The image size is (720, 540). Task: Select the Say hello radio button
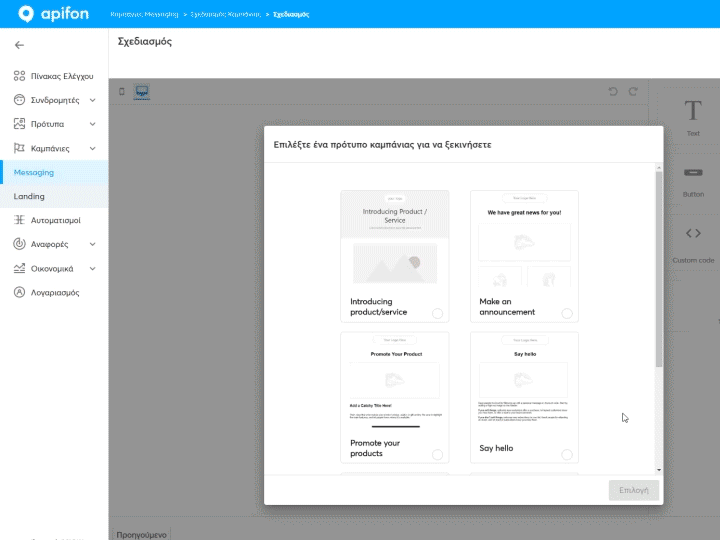[567, 454]
